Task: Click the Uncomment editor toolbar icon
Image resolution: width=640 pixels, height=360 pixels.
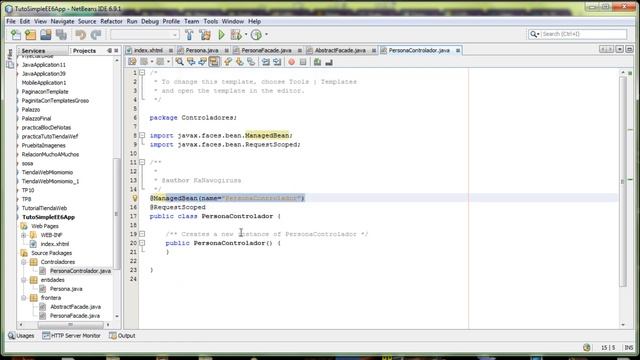Action: pos(329,62)
